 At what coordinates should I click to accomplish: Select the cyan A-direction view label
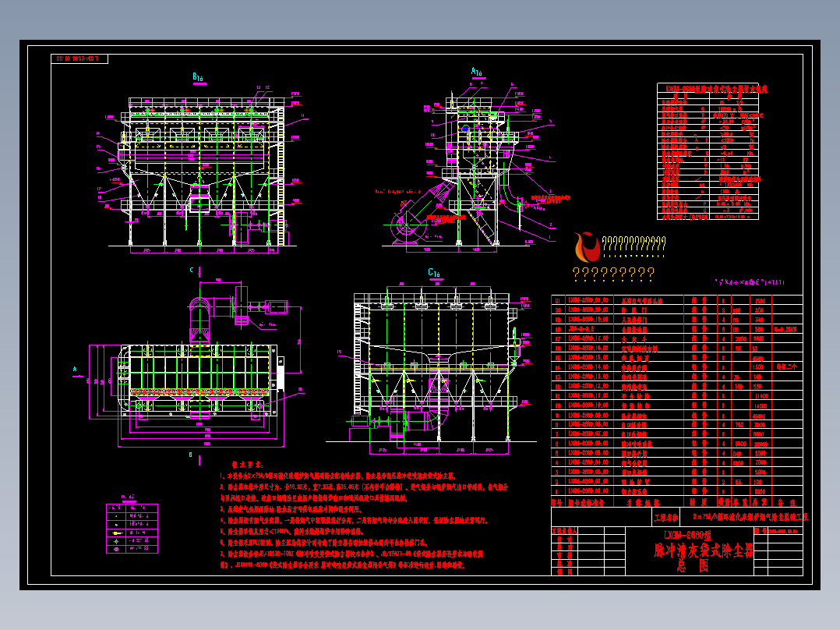pos(476,72)
